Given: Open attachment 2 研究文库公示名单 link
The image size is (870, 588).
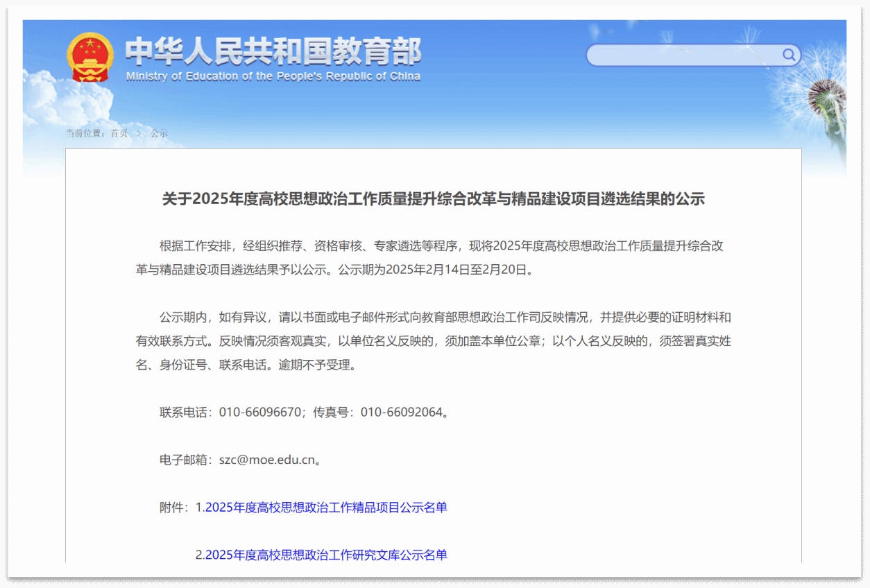Looking at the screenshot, I should point(326,555).
